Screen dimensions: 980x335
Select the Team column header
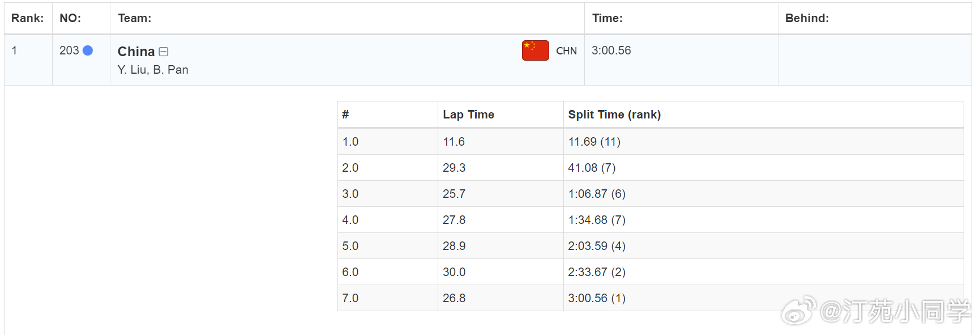point(135,18)
